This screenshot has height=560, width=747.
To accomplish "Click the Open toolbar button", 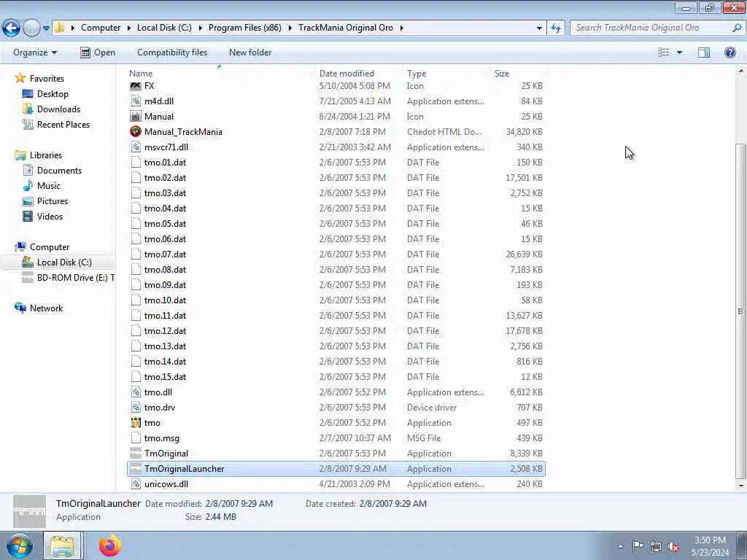I will coord(98,52).
